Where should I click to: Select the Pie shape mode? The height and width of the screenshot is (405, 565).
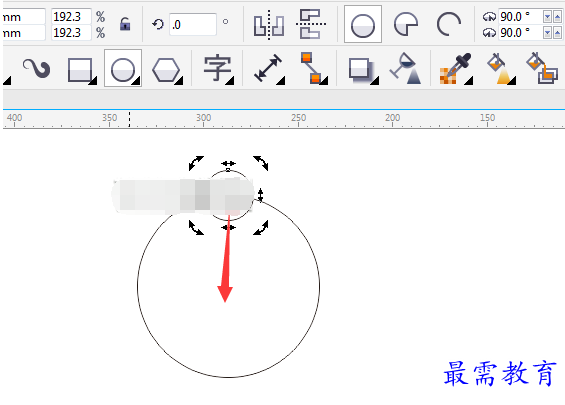[x=406, y=24]
